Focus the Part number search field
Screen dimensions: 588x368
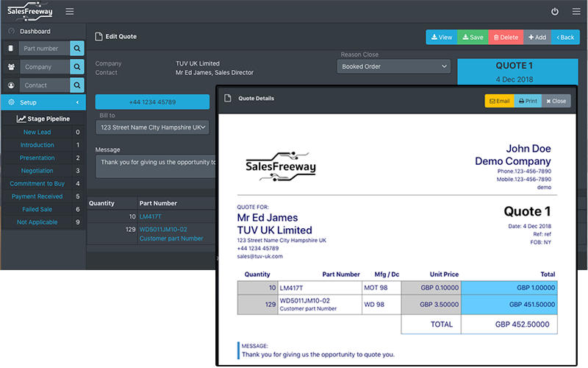[x=44, y=49]
